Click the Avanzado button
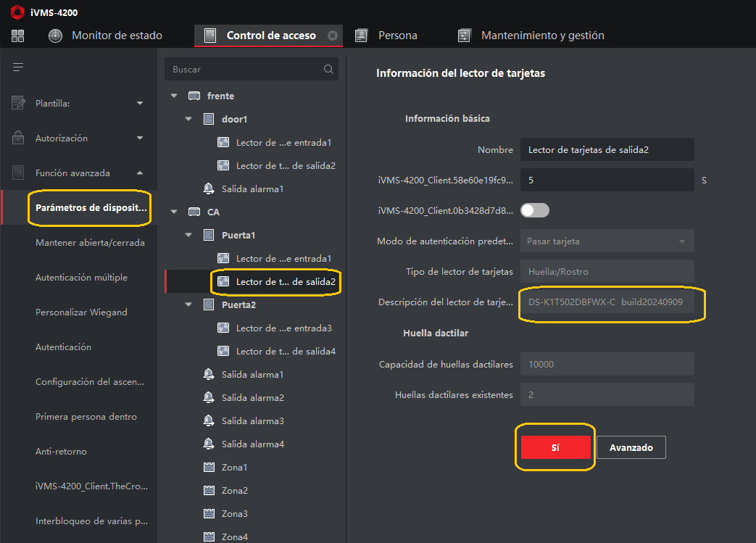 pyautogui.click(x=631, y=447)
